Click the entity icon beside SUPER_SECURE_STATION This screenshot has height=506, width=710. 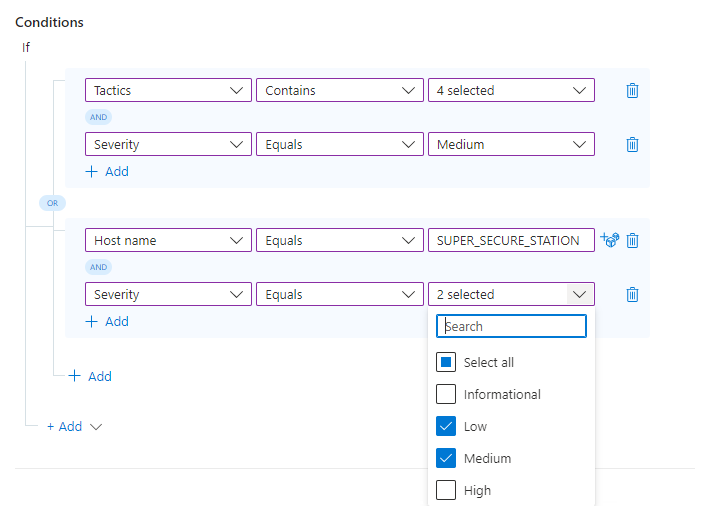coord(609,240)
